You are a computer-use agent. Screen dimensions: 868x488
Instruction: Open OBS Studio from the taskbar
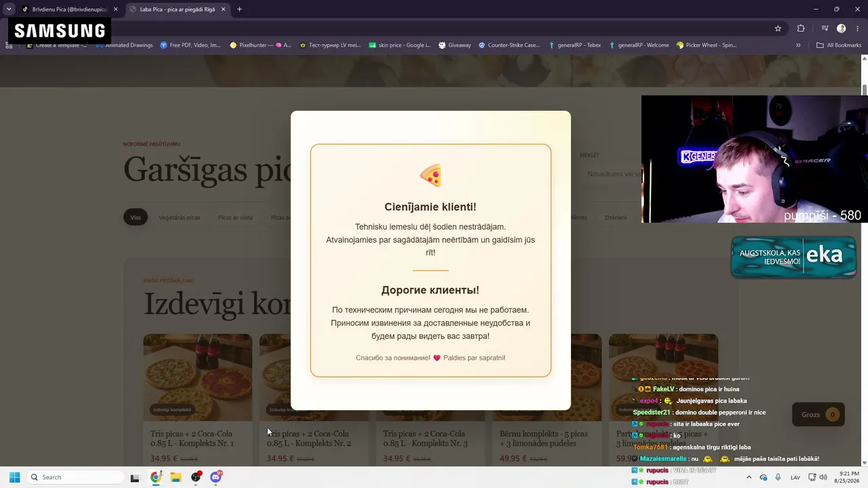(196, 478)
